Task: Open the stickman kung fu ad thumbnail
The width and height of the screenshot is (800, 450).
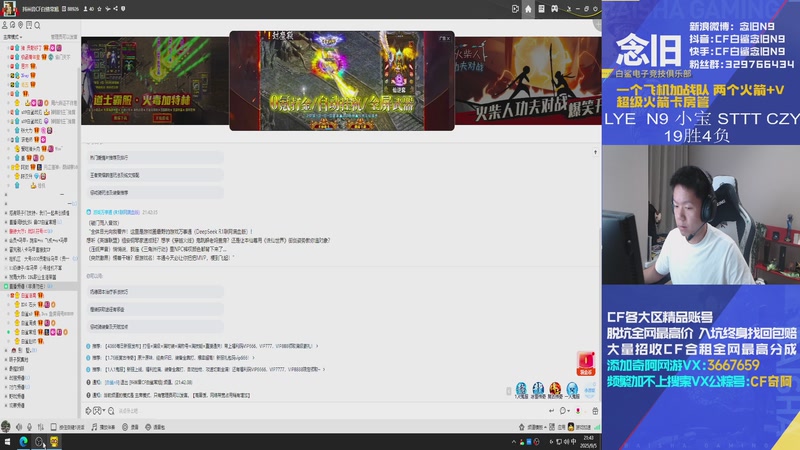Action: click(x=528, y=81)
